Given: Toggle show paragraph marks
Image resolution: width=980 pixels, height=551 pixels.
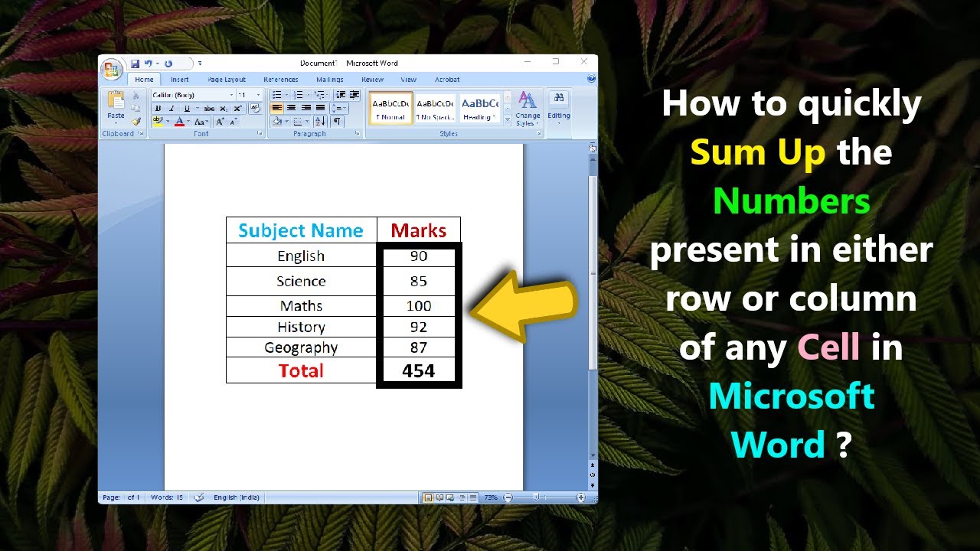Looking at the screenshot, I should point(337,122).
